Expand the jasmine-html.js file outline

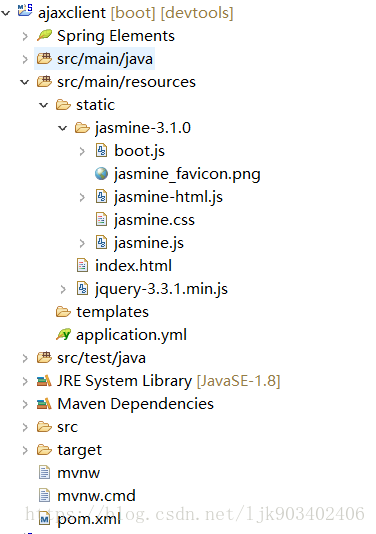82,197
